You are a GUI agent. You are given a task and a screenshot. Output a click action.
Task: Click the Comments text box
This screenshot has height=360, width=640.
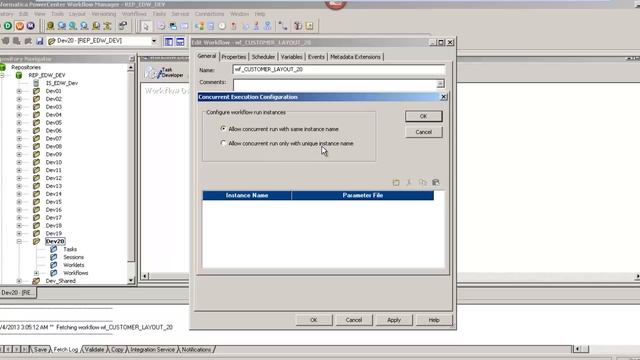336,84
